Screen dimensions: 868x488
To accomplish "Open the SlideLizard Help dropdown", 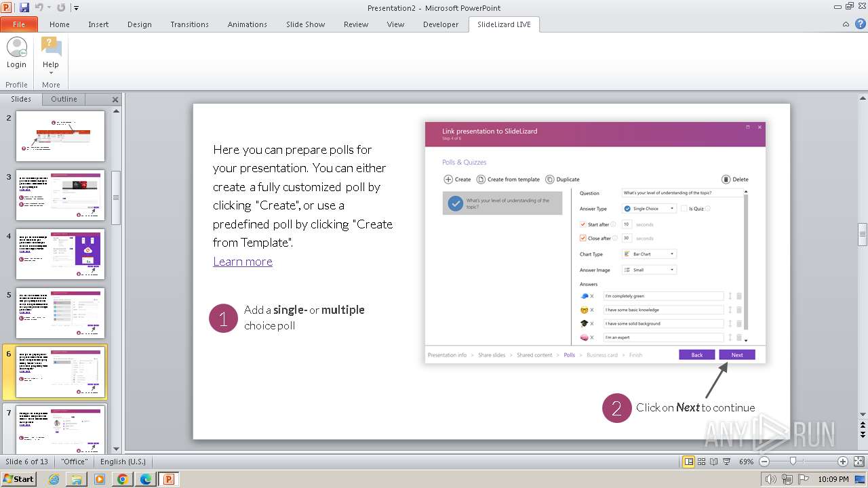I will click(x=51, y=56).
